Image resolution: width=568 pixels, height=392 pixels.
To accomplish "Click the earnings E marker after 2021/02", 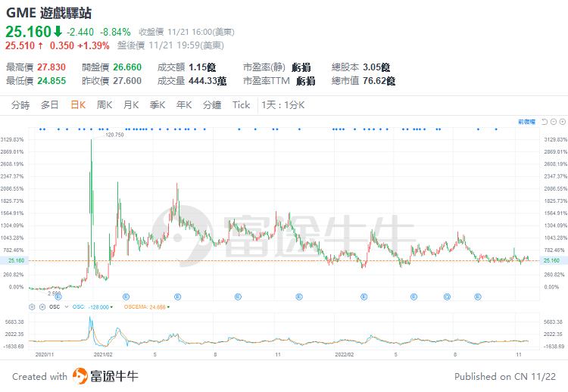I will [126, 297].
